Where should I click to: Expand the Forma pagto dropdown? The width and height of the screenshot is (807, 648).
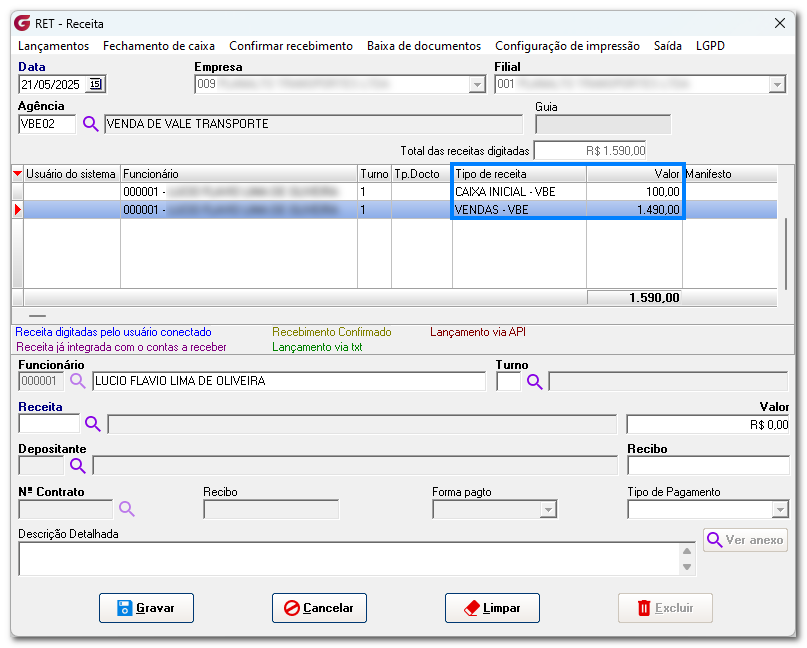548,510
